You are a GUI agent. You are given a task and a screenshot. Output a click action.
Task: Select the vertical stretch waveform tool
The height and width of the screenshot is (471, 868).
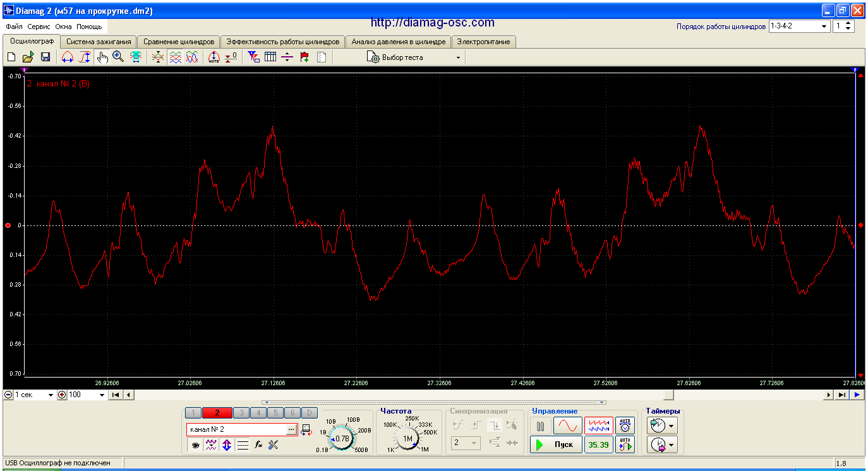point(84,57)
